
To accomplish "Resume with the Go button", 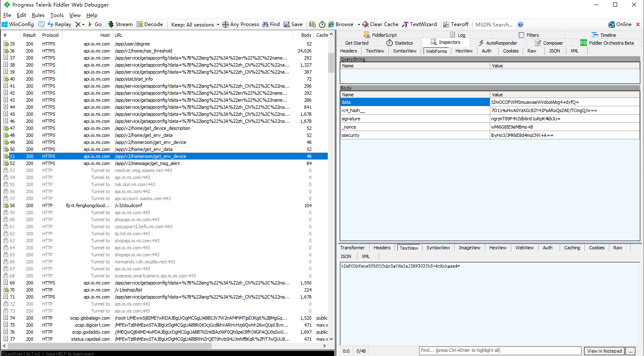I will click(95, 24).
